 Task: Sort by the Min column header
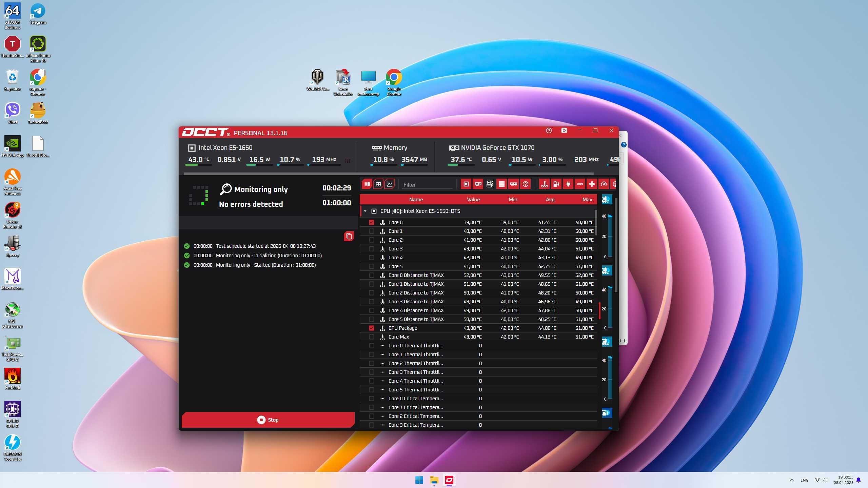513,200
